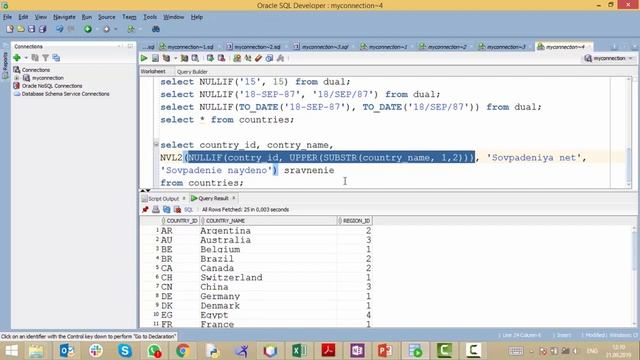Click the Run Script icon in worksheet toolbar

pyautogui.click(x=155, y=58)
